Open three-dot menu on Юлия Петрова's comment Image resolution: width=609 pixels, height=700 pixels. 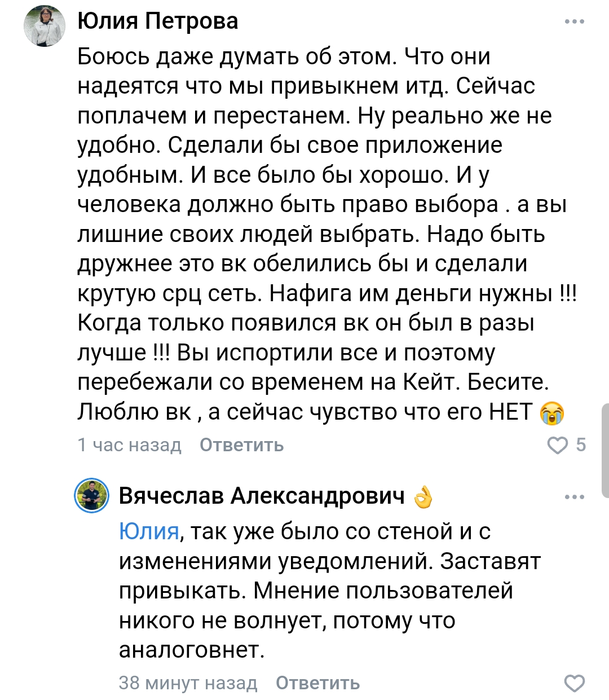(575, 21)
